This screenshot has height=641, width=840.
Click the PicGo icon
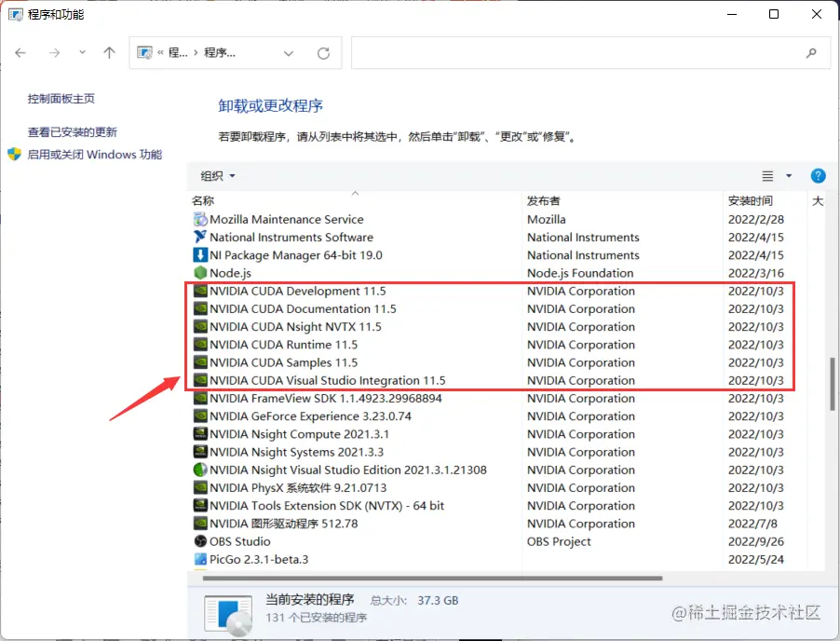tap(200, 560)
